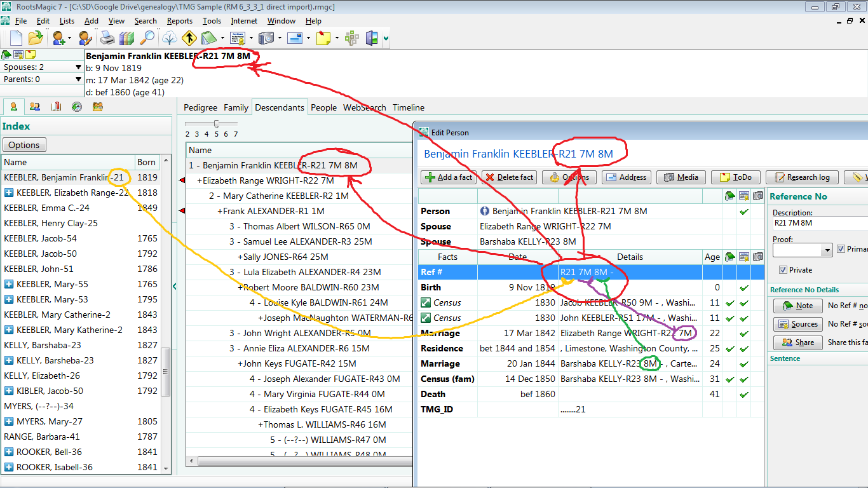Switch to the Pedigree tab
868x488 pixels.
tap(201, 107)
